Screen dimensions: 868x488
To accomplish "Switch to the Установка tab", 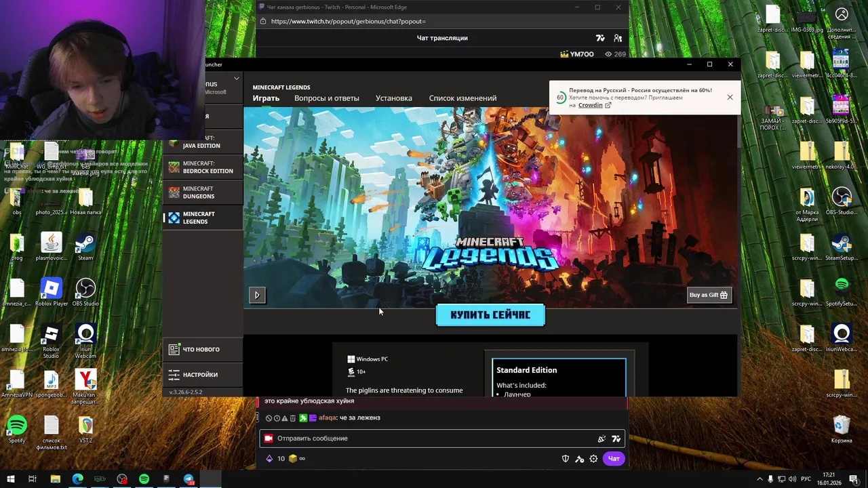I will [x=394, y=98].
